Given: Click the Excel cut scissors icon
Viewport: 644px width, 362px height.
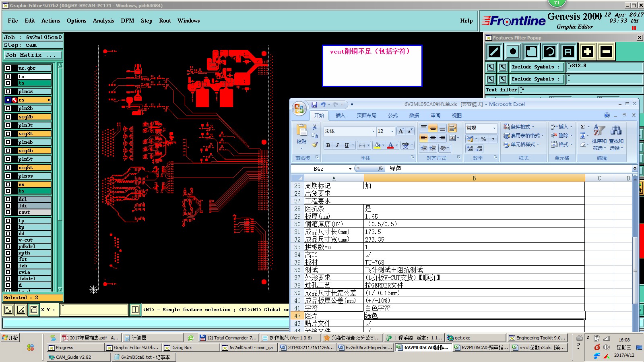Looking at the screenshot, I should click(x=315, y=127).
